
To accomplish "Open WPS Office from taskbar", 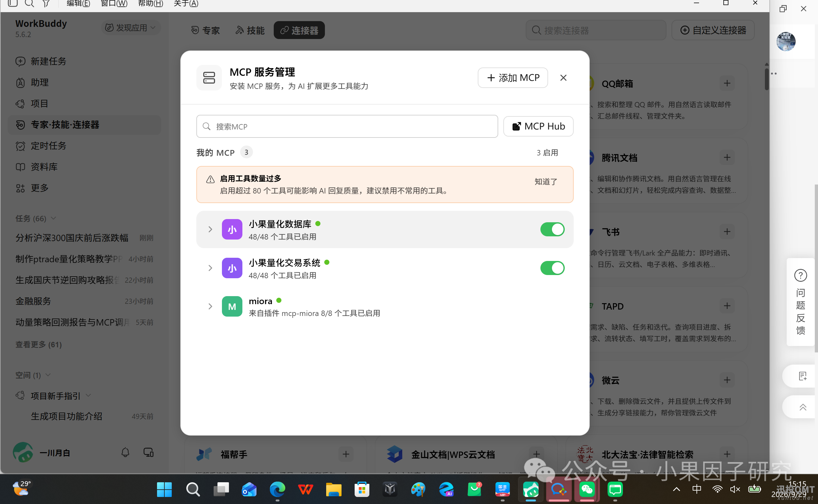I will (x=305, y=490).
